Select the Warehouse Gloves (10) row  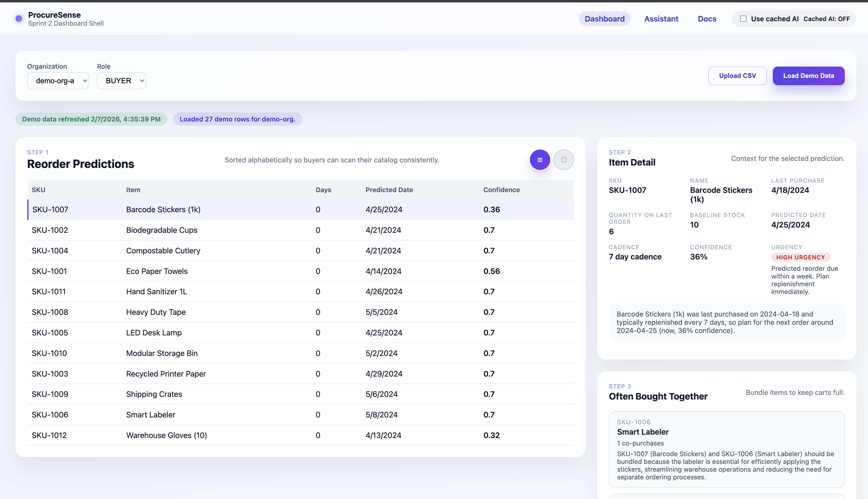click(x=300, y=435)
